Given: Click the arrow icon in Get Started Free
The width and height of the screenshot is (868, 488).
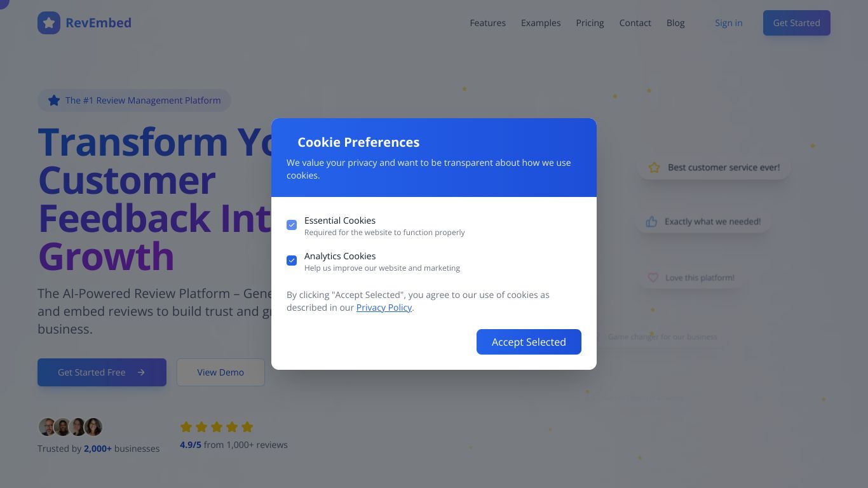Looking at the screenshot, I should pyautogui.click(x=141, y=372).
